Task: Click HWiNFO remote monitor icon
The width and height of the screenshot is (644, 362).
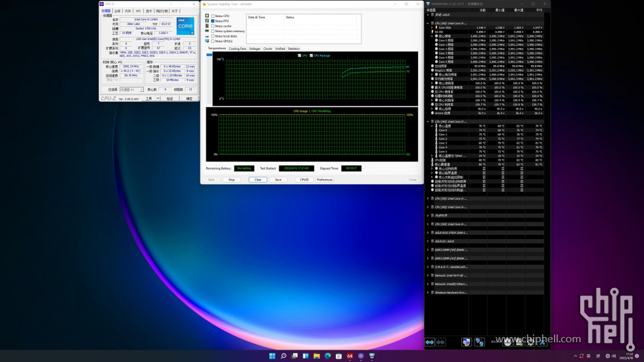Action: [466, 342]
